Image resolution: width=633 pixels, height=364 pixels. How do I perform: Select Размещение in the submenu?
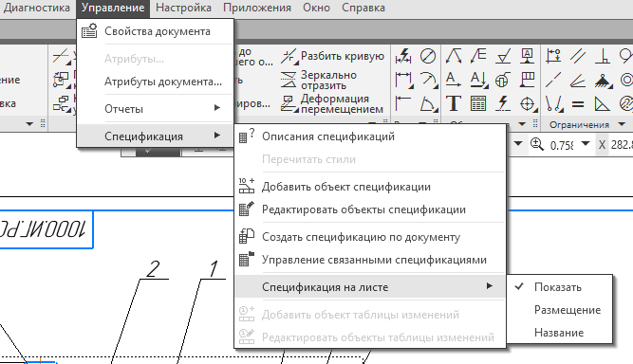pyautogui.click(x=560, y=310)
